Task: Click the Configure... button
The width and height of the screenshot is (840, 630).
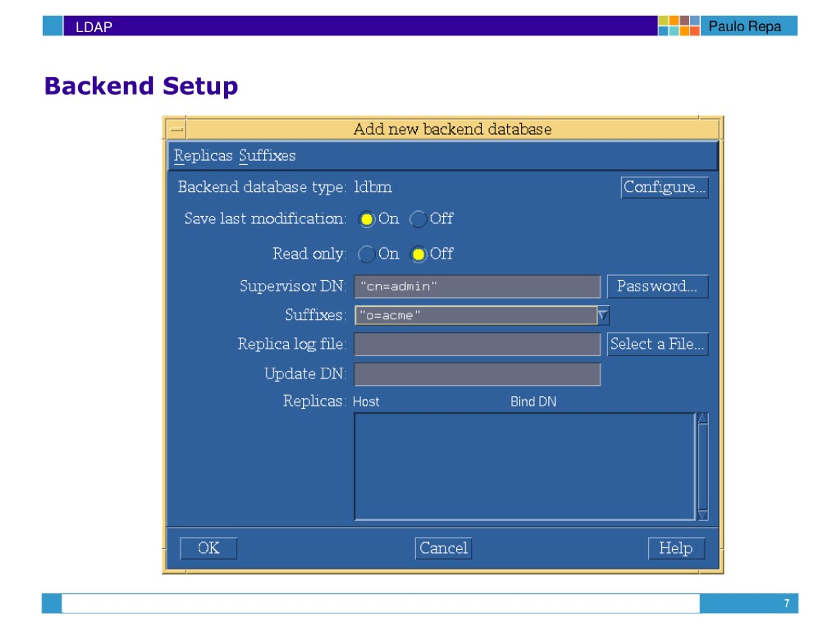Action: [x=664, y=187]
